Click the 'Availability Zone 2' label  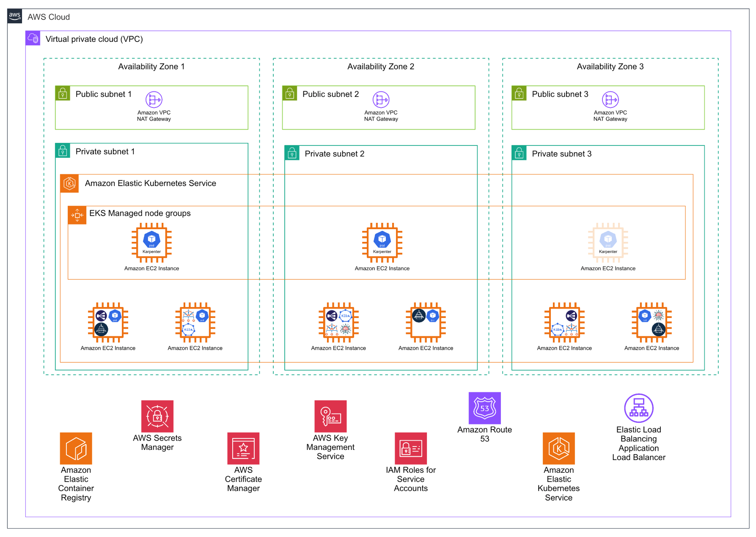pyautogui.click(x=381, y=66)
